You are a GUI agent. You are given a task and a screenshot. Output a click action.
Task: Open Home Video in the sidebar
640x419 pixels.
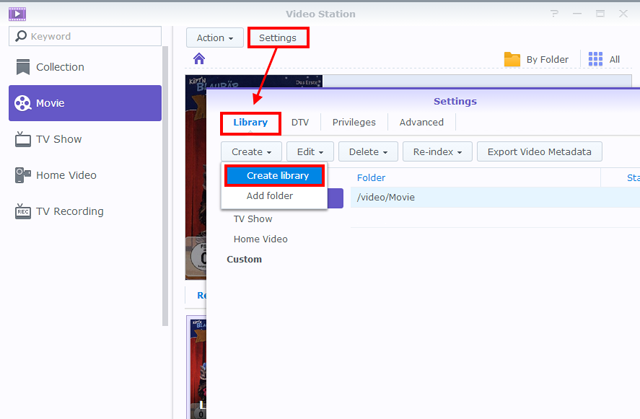point(85,175)
